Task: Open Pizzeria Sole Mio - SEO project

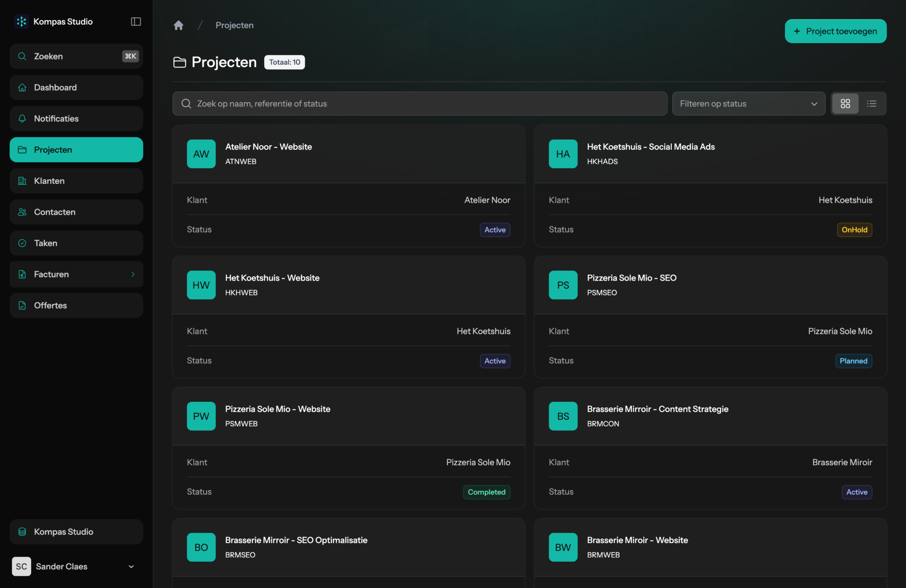Action: point(631,278)
